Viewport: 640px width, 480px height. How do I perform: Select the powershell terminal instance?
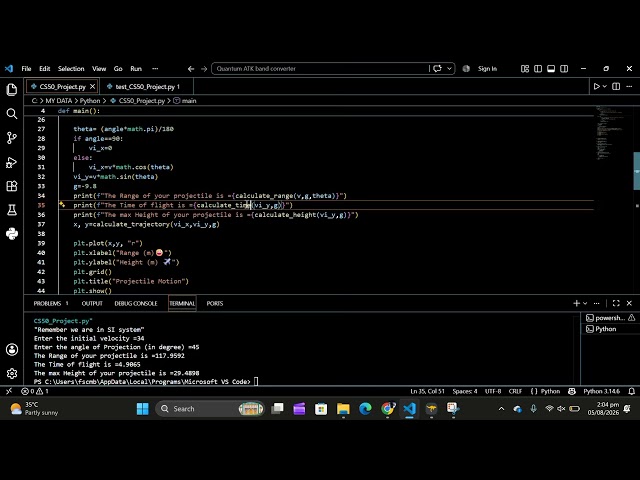[x=610, y=318]
